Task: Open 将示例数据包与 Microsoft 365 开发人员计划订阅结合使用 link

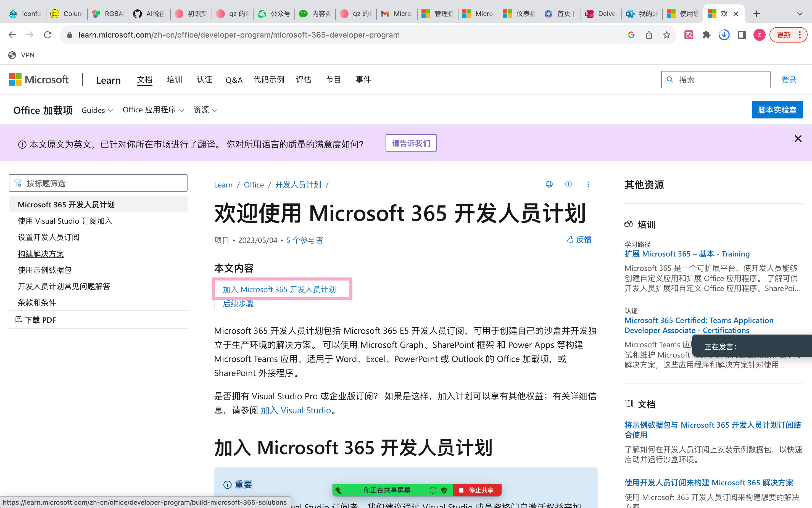Action: (713, 430)
